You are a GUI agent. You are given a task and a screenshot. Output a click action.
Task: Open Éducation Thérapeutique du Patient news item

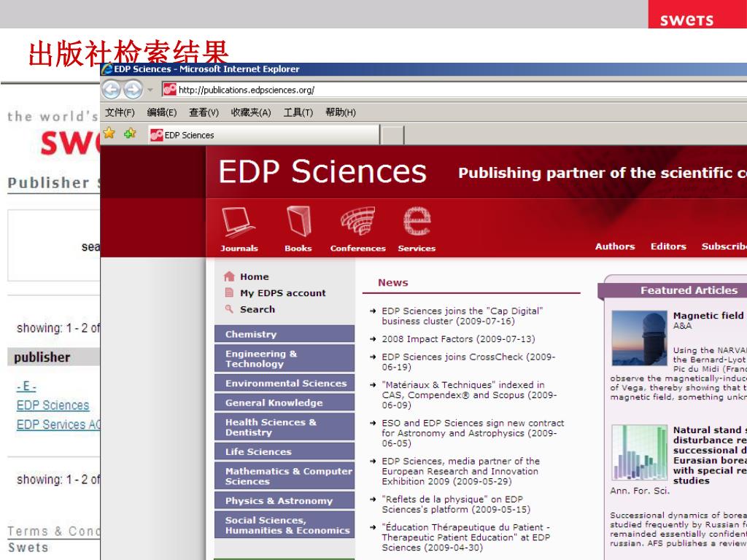coord(466,537)
